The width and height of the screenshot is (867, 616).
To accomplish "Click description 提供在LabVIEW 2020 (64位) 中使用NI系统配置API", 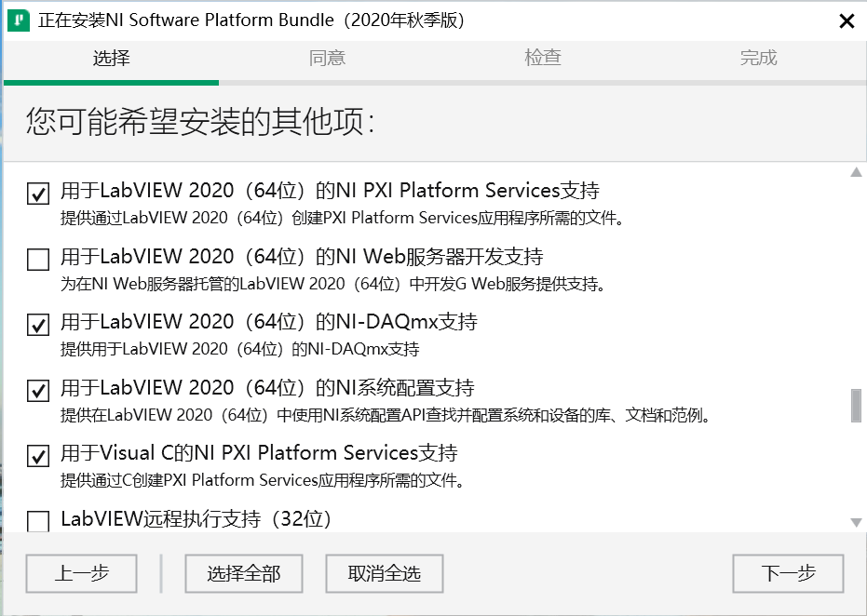I will click(x=386, y=415).
